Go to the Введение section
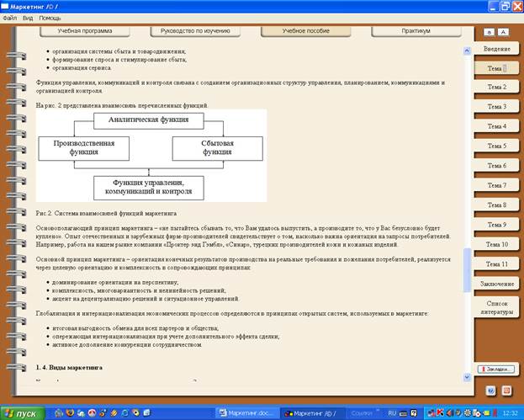The width and height of the screenshot is (524, 420). (496, 49)
